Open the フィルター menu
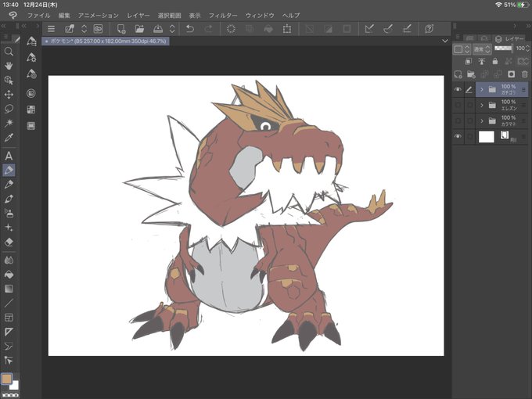 coord(223,15)
